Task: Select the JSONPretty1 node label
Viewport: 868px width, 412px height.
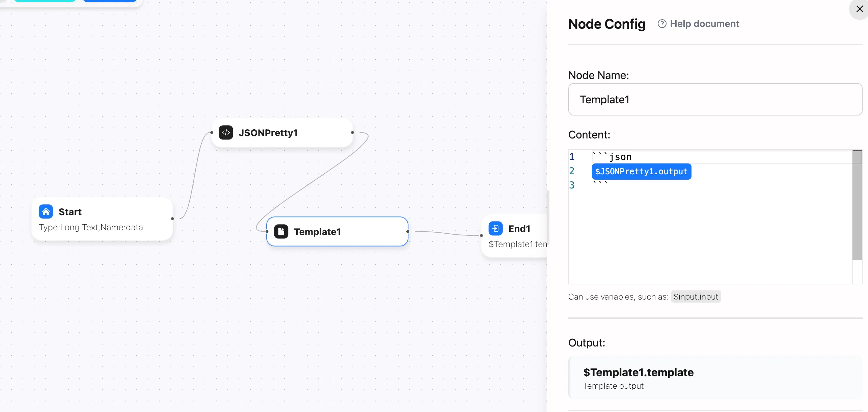Action: [x=268, y=133]
